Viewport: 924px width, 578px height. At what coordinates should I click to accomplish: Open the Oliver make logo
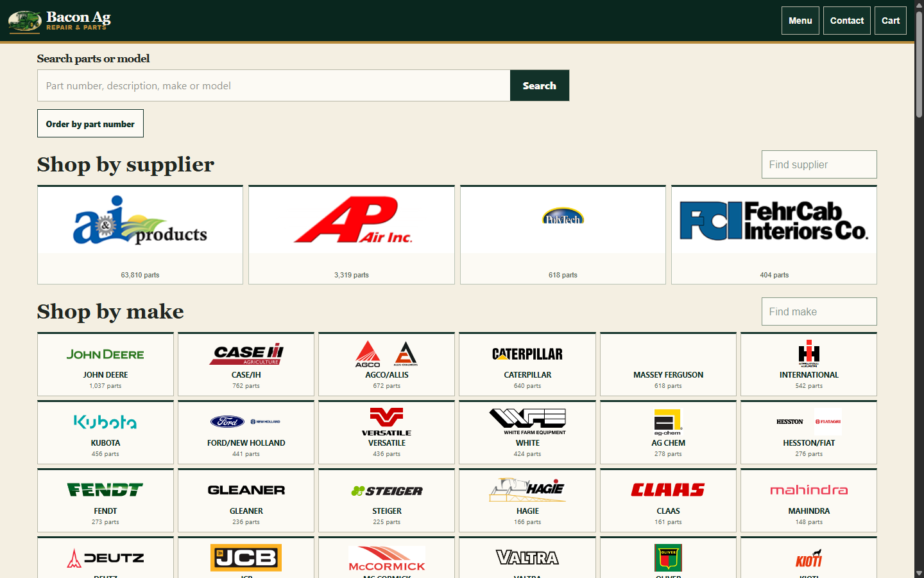pyautogui.click(x=668, y=557)
